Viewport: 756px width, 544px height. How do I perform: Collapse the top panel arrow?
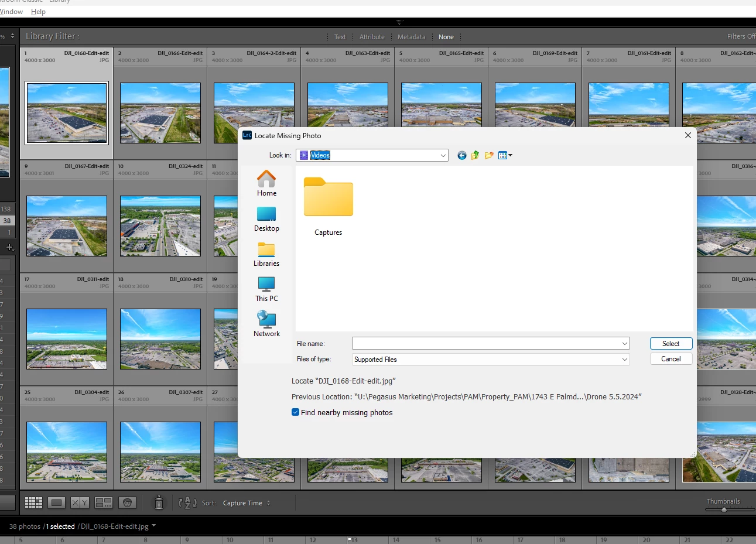(x=399, y=22)
